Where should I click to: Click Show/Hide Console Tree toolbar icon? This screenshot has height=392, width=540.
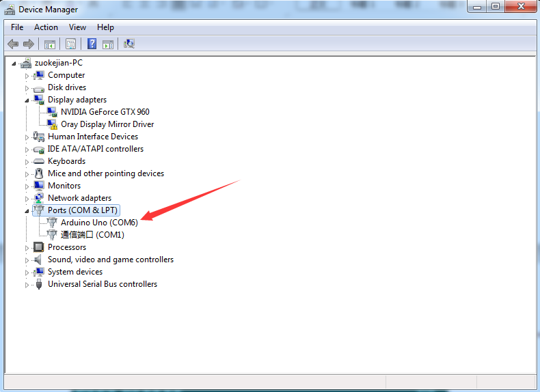(50, 44)
